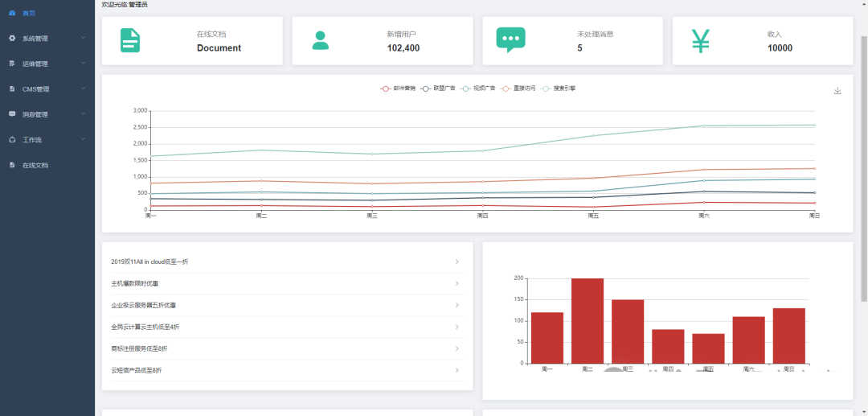Click the chat bubble icon for 未处理消息
This screenshot has width=868, height=416.
(x=510, y=40)
